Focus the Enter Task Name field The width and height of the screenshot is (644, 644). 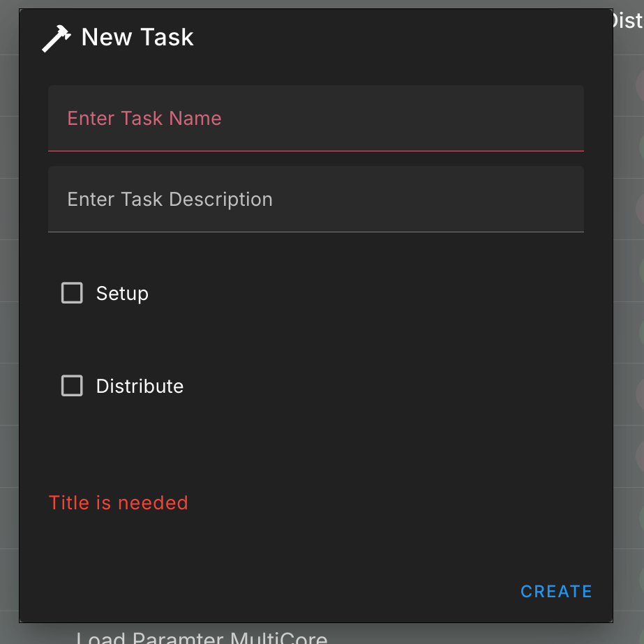pyautogui.click(x=316, y=119)
